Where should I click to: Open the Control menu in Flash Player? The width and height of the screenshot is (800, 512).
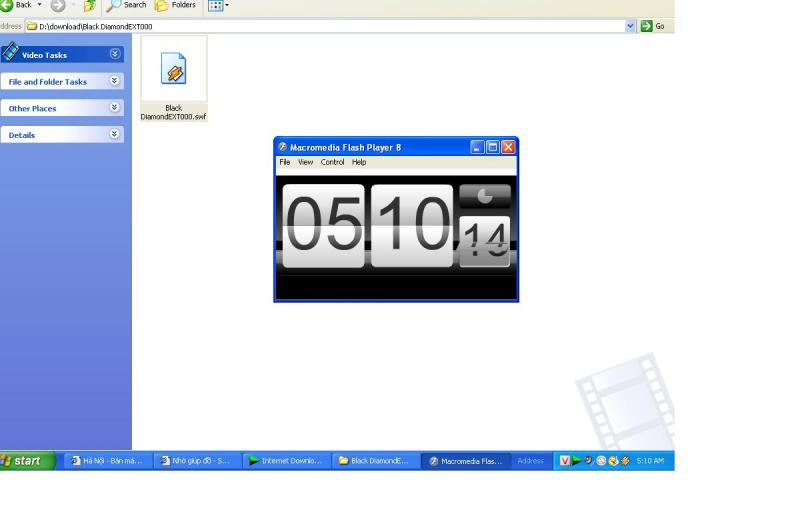[x=332, y=162]
